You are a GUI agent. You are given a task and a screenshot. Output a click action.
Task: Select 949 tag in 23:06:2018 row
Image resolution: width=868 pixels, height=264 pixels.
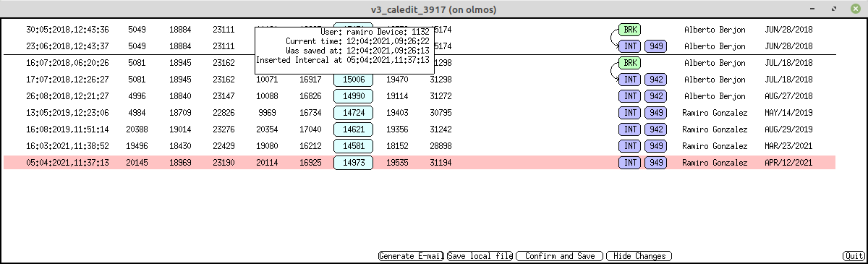pos(655,46)
